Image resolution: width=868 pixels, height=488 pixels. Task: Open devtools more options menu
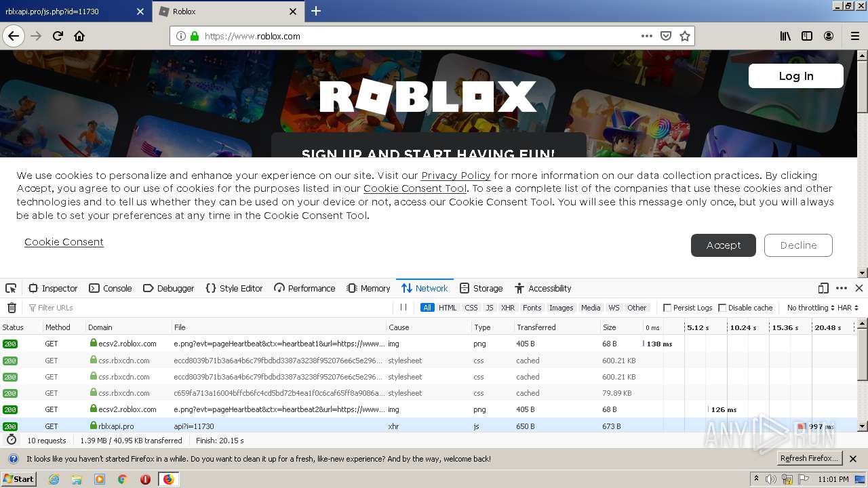(842, 288)
